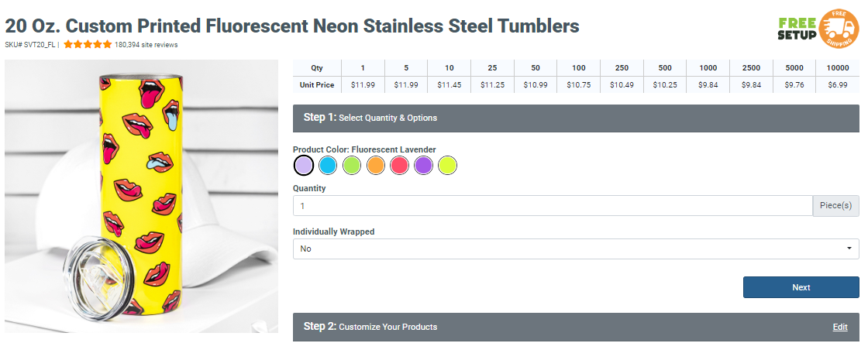This screenshot has height=343, width=868.
Task: Choose the blue product color
Action: pos(328,165)
